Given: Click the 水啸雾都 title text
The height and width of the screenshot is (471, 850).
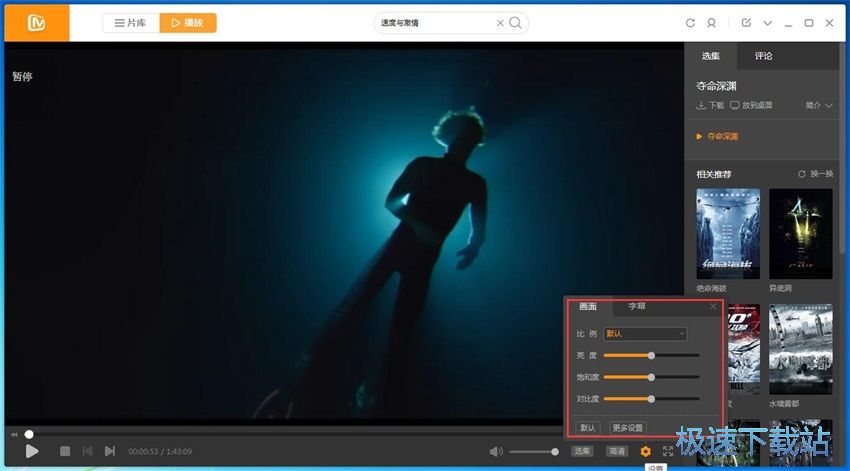Looking at the screenshot, I should coord(784,404).
